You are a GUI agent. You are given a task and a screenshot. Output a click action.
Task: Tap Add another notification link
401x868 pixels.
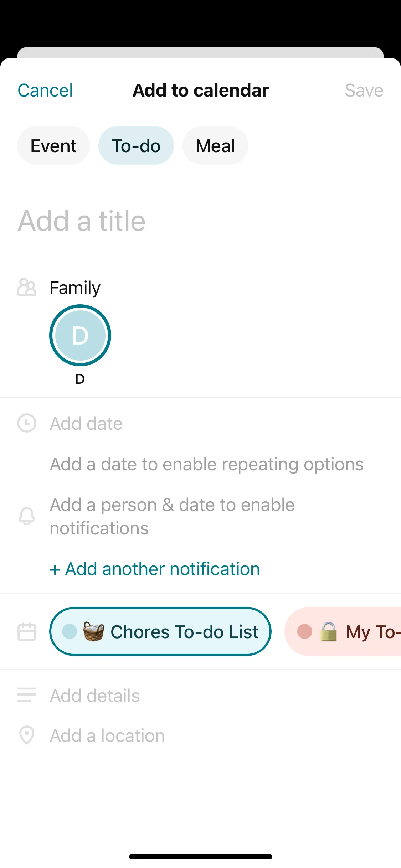(155, 569)
